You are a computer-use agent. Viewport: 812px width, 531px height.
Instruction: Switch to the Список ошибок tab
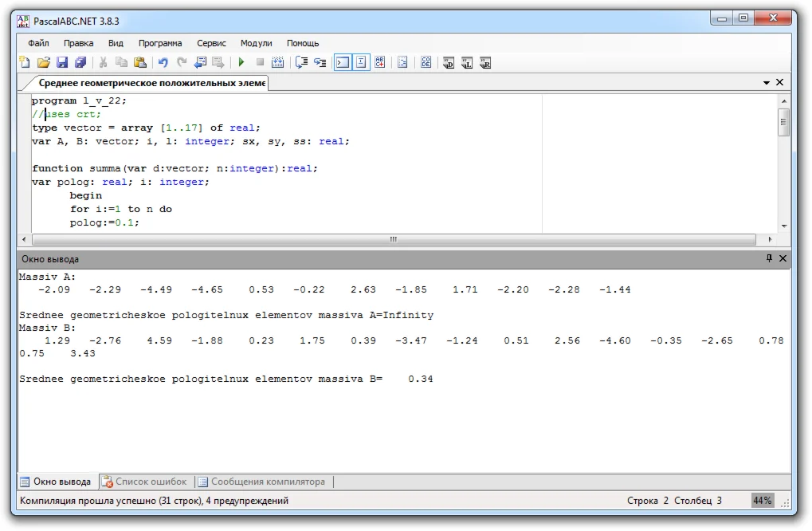click(144, 482)
